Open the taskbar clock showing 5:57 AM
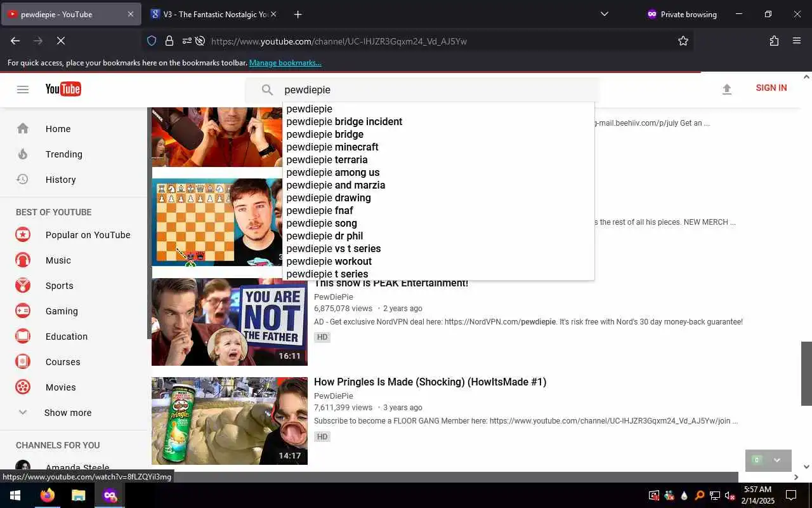The height and width of the screenshot is (508, 812). (757, 495)
